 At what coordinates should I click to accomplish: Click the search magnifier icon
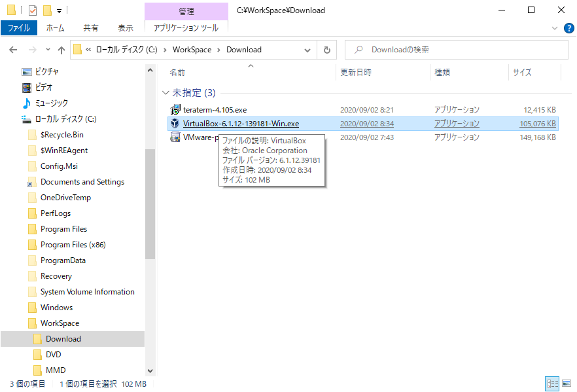tap(358, 49)
